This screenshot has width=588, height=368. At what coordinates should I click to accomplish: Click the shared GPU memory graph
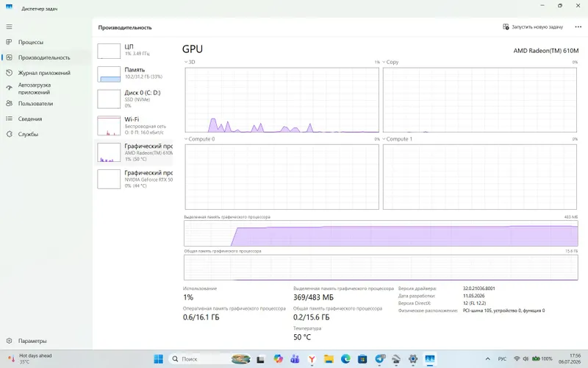pyautogui.click(x=381, y=267)
